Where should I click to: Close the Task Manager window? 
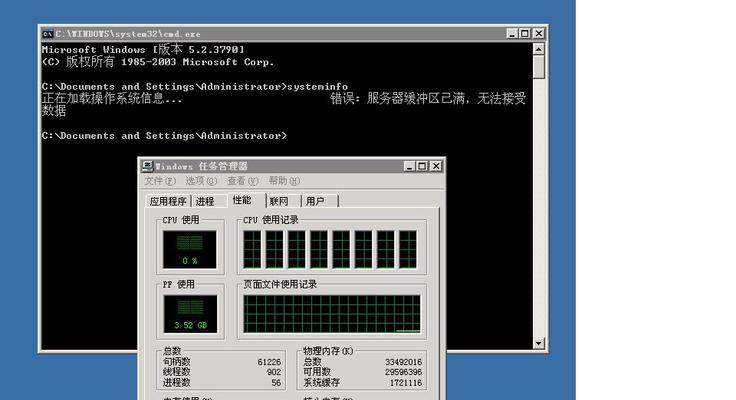tap(436, 166)
